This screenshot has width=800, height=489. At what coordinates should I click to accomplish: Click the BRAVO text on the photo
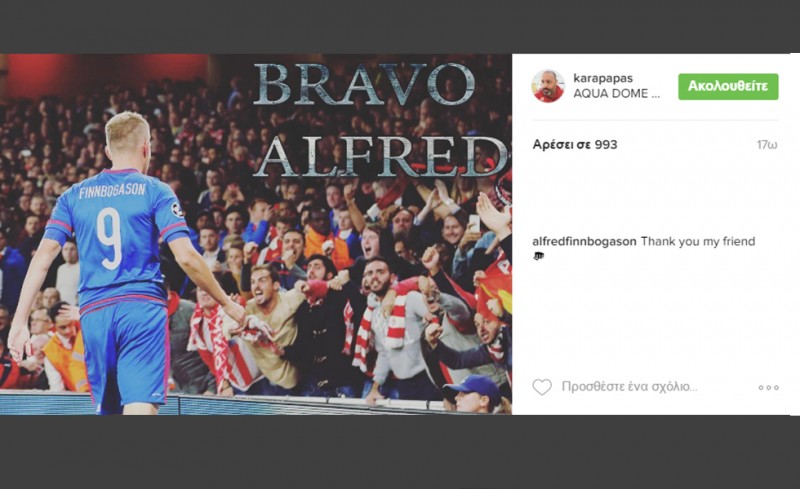tap(364, 85)
